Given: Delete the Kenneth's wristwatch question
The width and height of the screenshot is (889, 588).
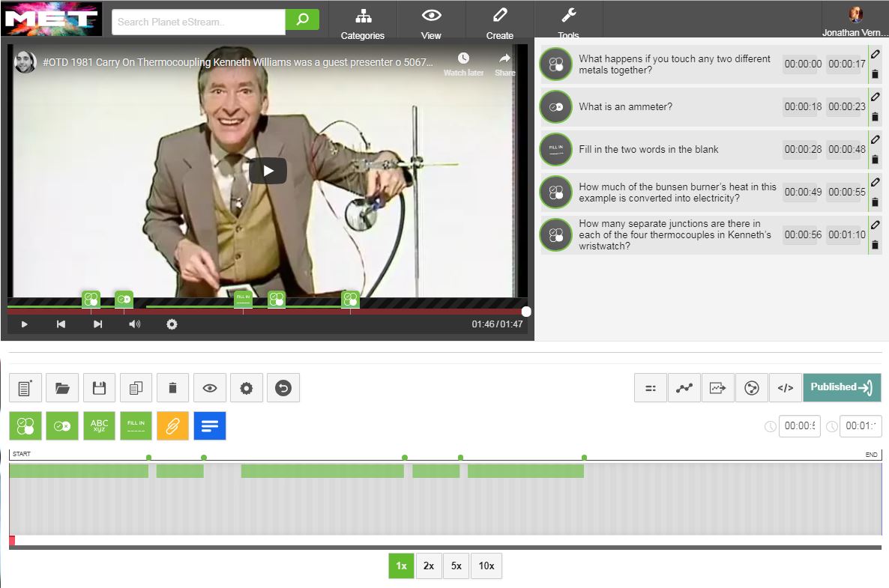Looking at the screenshot, I should point(876,245).
